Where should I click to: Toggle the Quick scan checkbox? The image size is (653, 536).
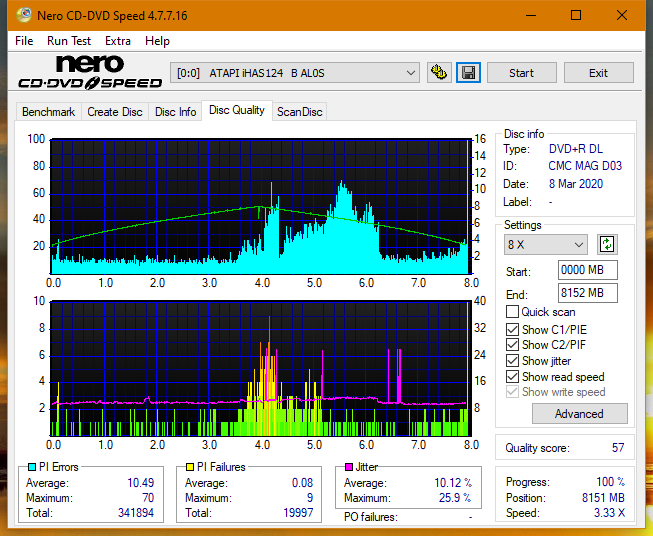[x=512, y=312]
